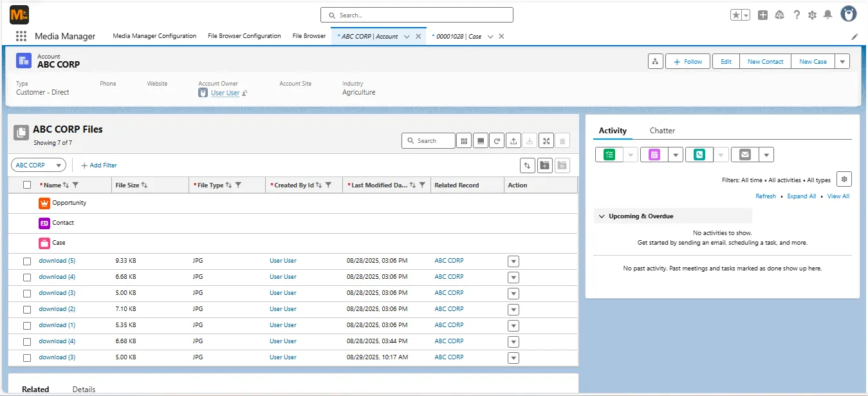Open 00001028 Case tab chevron menu
Image resolution: width=868 pixels, height=396 pixels.
click(x=490, y=37)
